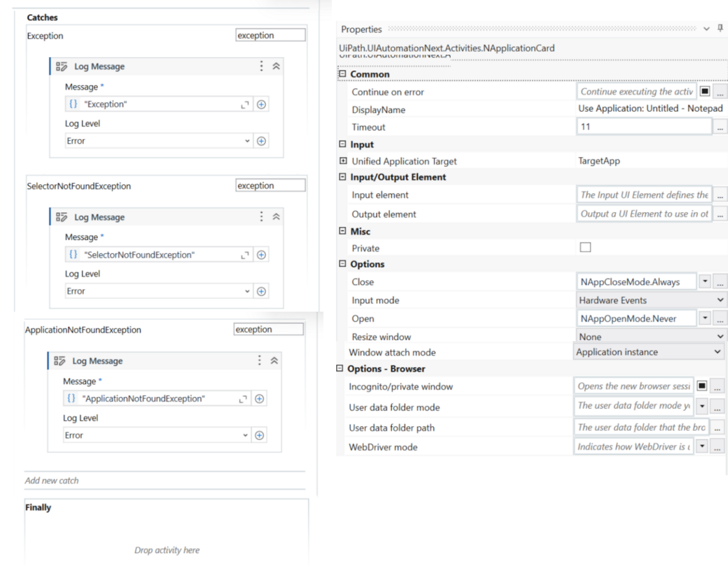Collapse the ApplicationNotFoundException Log Message activity
The width and height of the screenshot is (728, 580).
[274, 361]
